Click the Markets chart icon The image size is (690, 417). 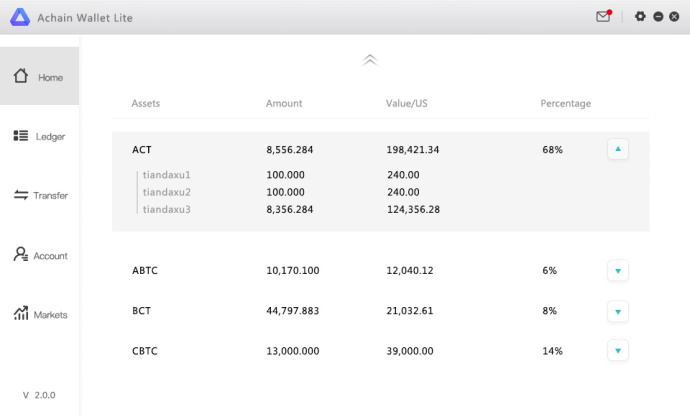21,314
